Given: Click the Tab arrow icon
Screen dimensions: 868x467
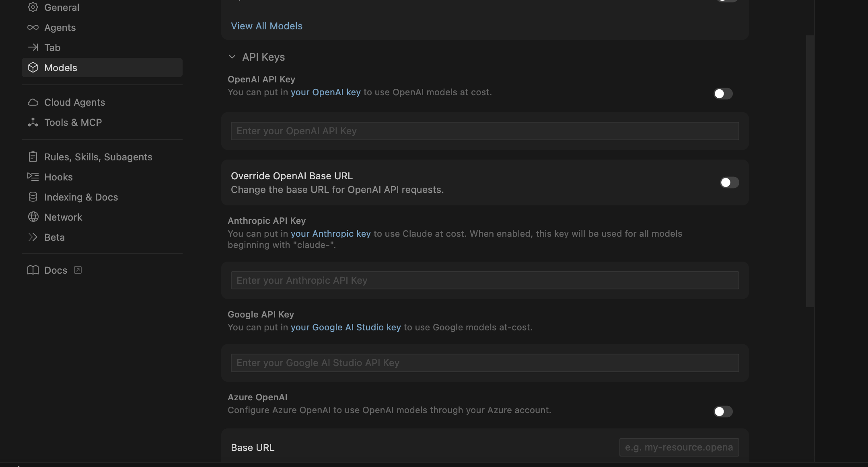Looking at the screenshot, I should coord(33,47).
